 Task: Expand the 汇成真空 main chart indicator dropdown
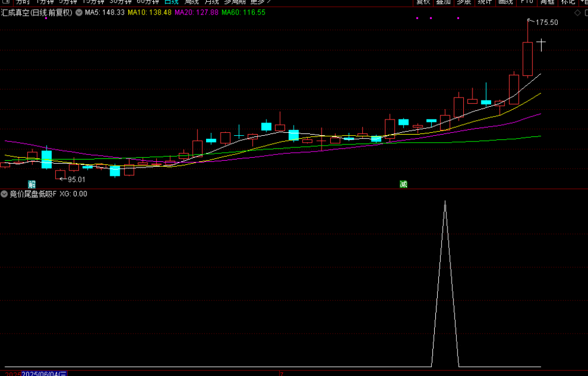(78, 12)
